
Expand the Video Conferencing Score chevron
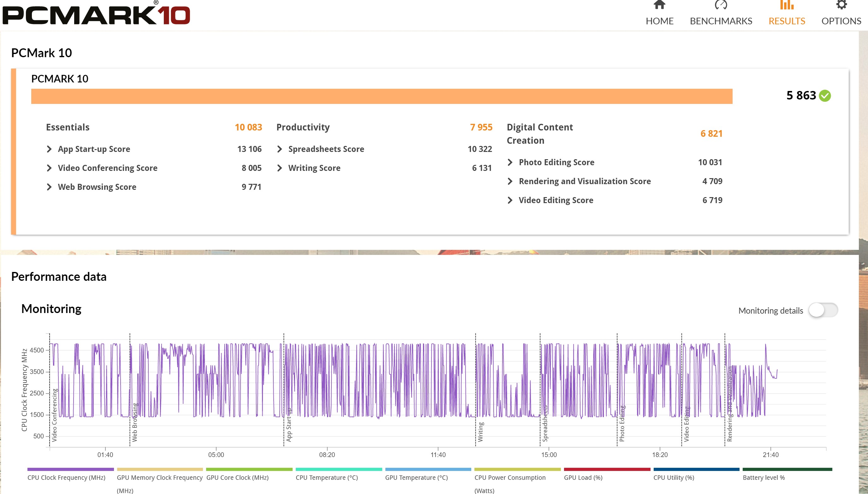click(49, 168)
